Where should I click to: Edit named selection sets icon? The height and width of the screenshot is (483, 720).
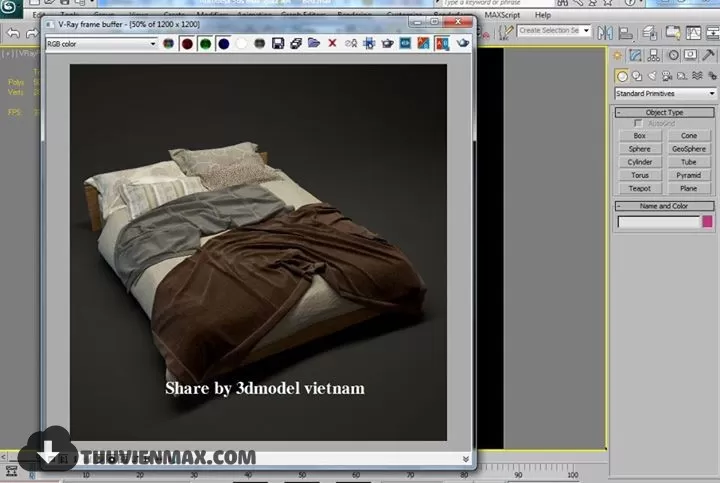(506, 32)
